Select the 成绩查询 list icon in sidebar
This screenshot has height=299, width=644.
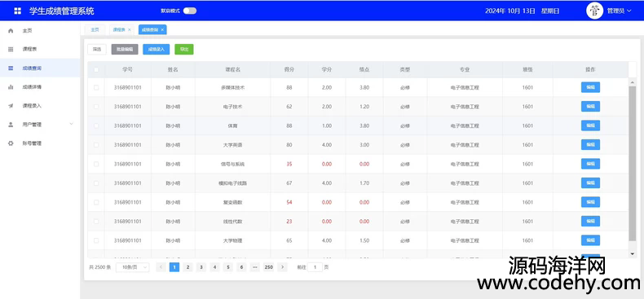11,68
